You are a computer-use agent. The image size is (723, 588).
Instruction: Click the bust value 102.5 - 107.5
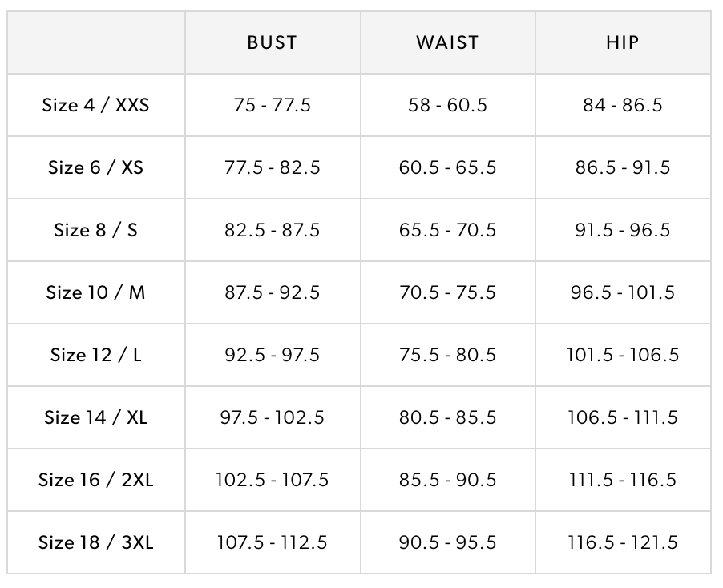point(272,480)
